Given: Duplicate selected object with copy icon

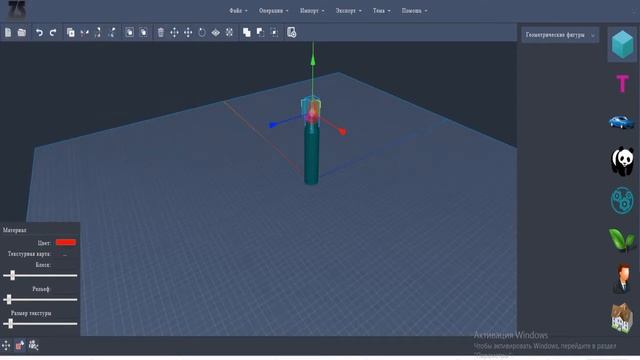Looking at the screenshot, I should (71, 32).
